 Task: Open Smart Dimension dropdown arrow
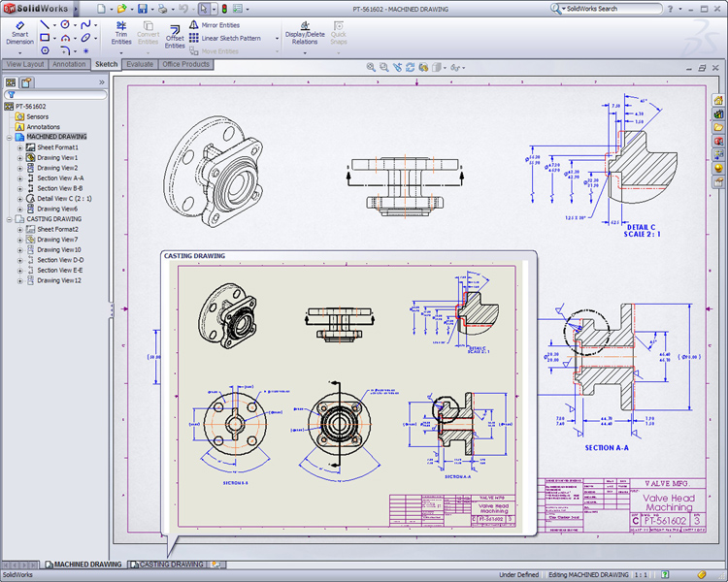(20, 52)
